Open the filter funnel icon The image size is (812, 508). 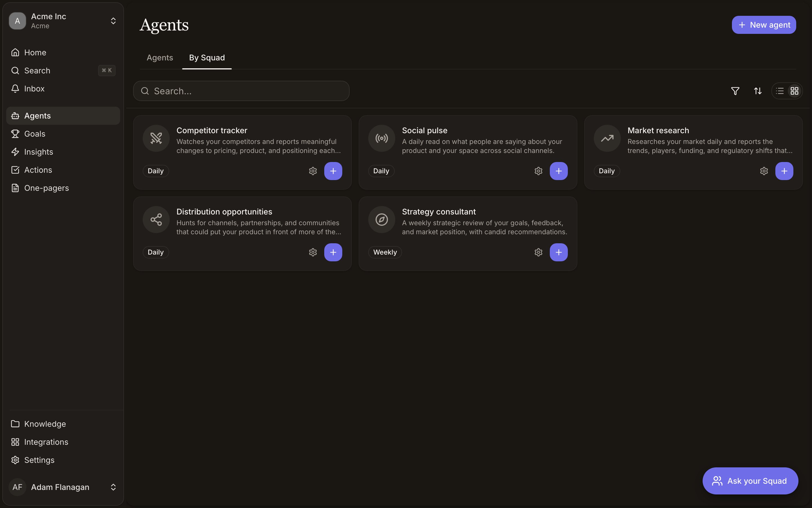point(735,91)
